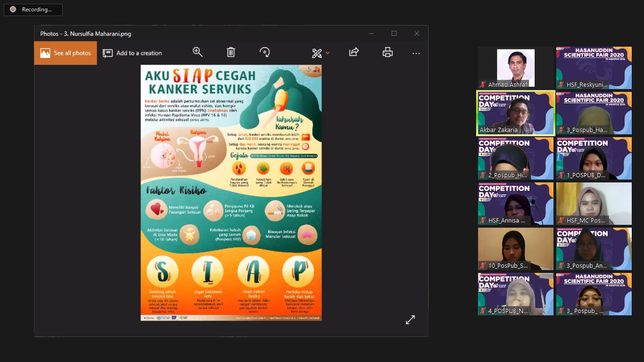Click Add to a creation button
Image resolution: width=644 pixels, height=362 pixels.
tap(132, 53)
